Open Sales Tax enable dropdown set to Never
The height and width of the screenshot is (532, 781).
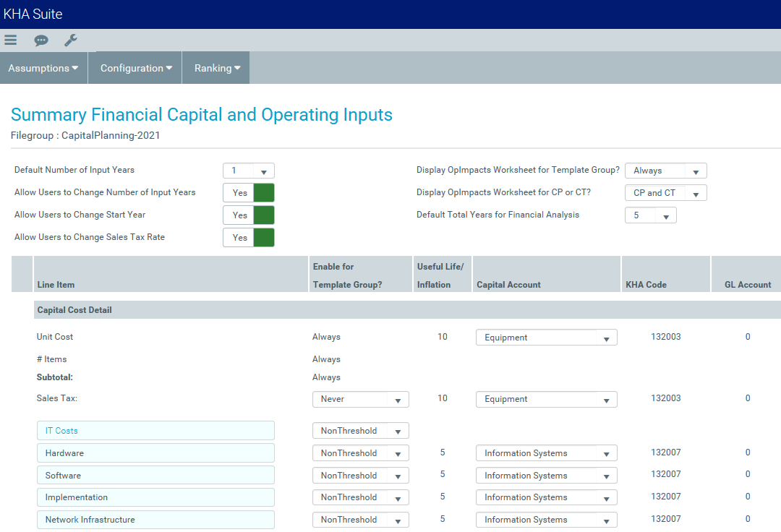point(360,400)
